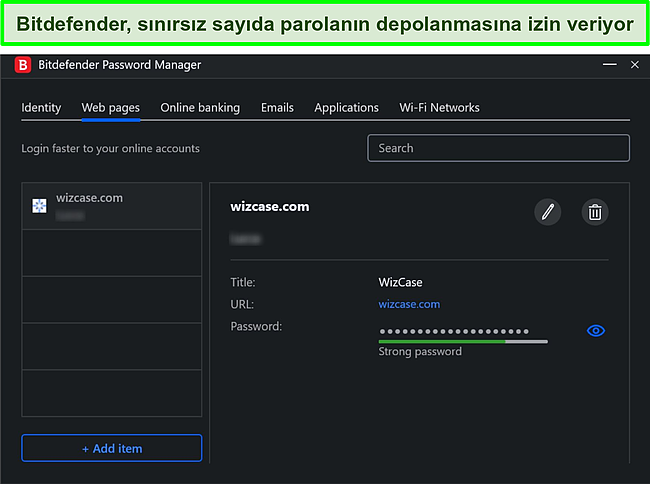Click the Bitdefender Password Manager window title

[119, 65]
